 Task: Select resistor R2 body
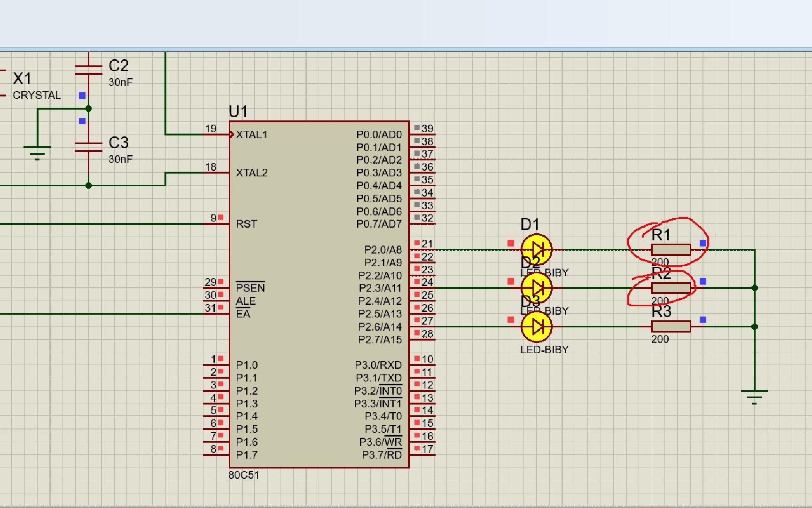point(671,288)
